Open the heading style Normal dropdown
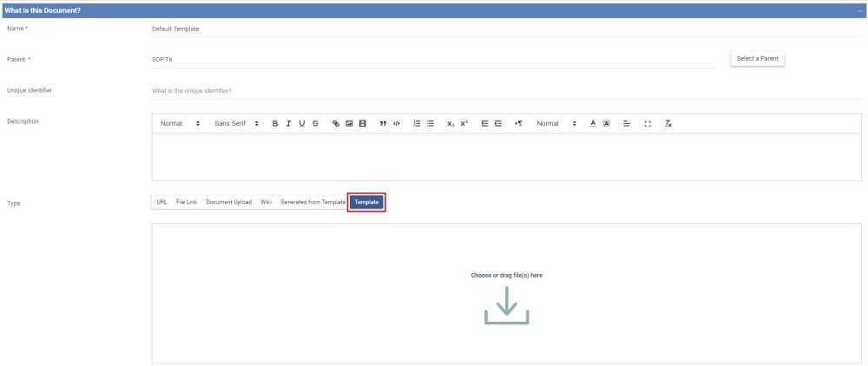This screenshot has width=868, height=366. [x=180, y=124]
